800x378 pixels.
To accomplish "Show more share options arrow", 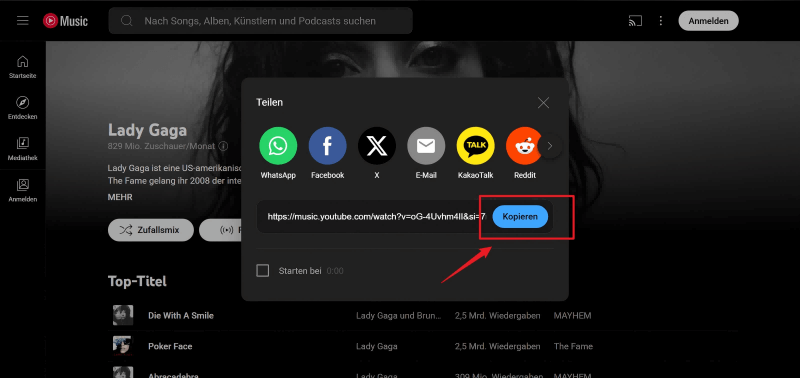I will pos(549,146).
